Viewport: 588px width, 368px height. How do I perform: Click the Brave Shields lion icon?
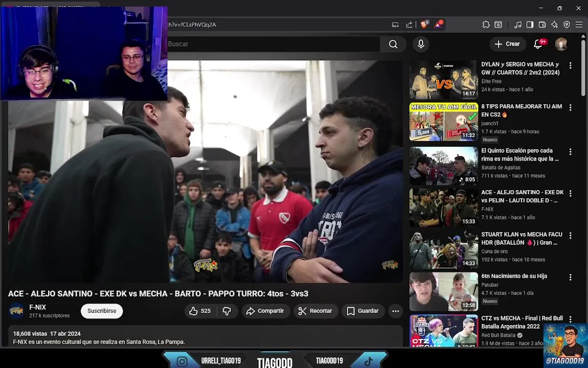[424, 25]
